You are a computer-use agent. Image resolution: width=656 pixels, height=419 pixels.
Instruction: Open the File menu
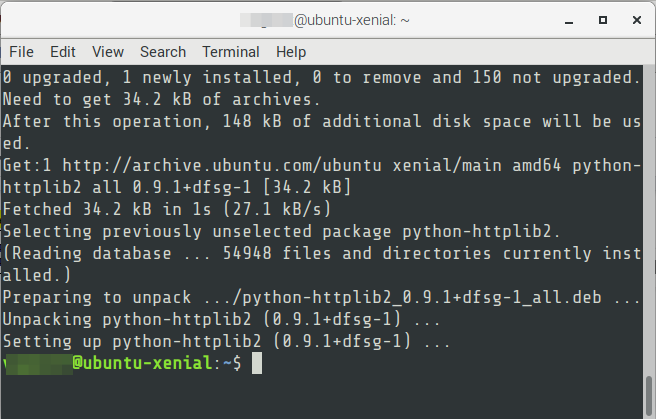point(21,52)
